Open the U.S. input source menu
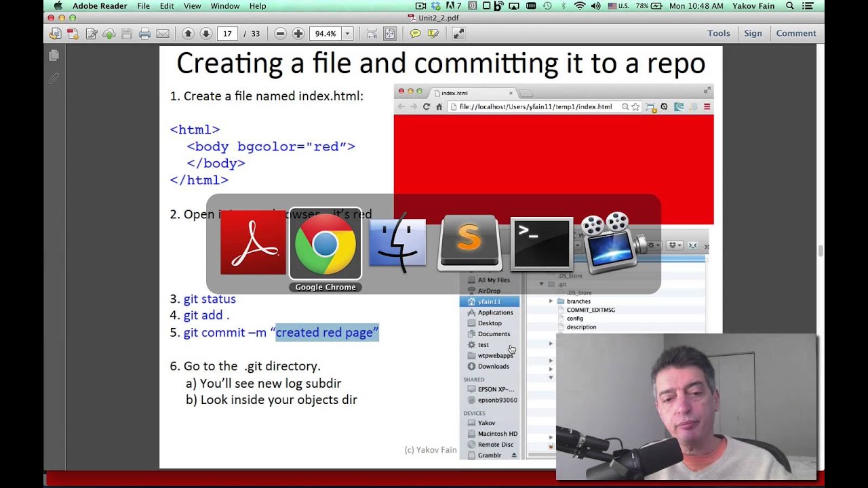868x488 pixels. tap(618, 6)
